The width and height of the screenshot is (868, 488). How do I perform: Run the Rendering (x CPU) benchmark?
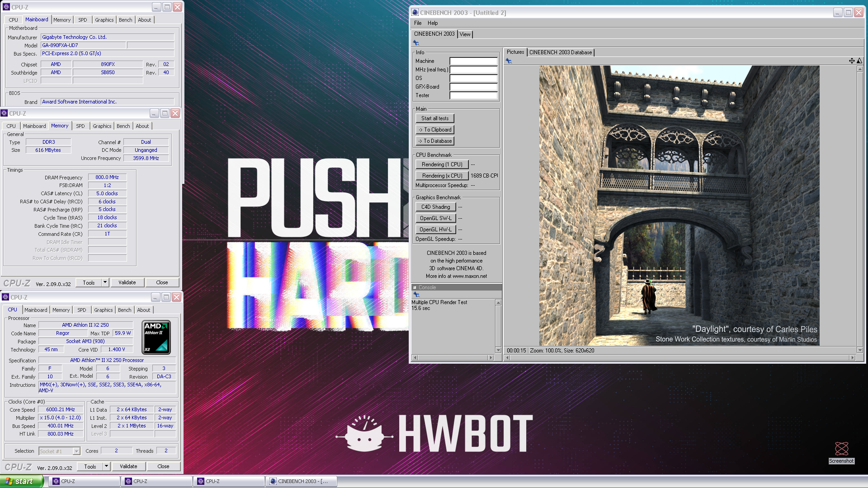pyautogui.click(x=442, y=176)
